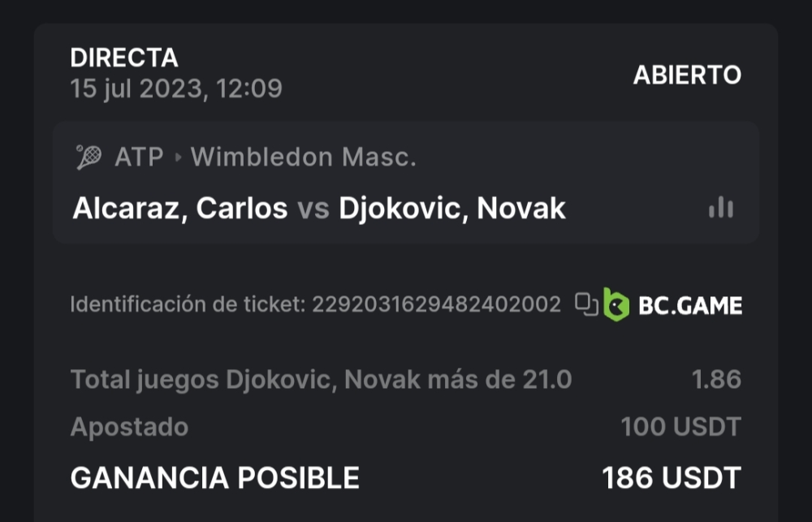
Task: Click the green BC.GAME logo icon
Action: [616, 304]
